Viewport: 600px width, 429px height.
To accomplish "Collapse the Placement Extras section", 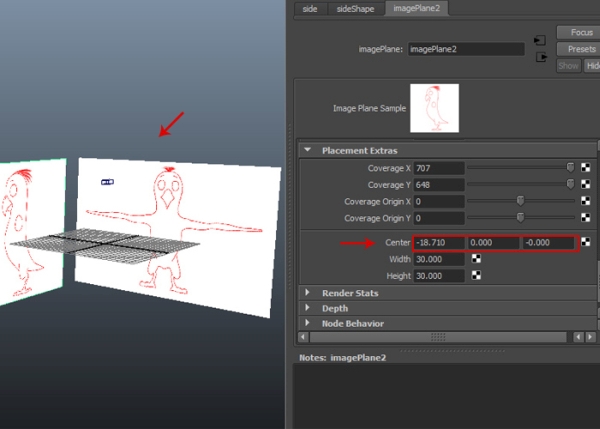I will 308,150.
